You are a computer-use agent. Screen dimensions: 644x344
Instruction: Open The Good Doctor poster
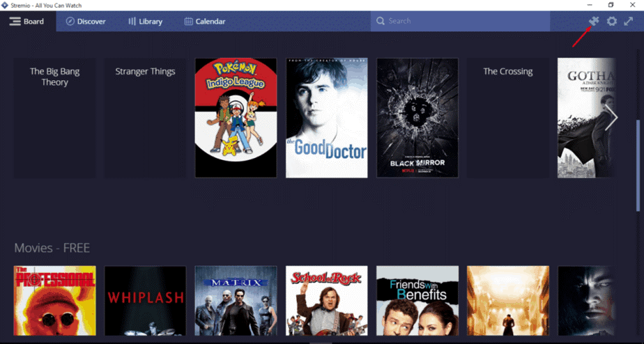coord(326,118)
